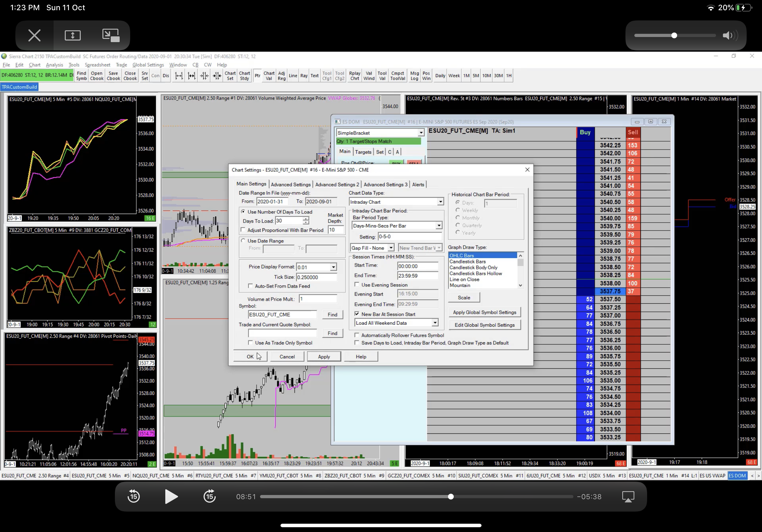Open the Global Settings menu
The height and width of the screenshot is (532, 762).
coord(148,65)
